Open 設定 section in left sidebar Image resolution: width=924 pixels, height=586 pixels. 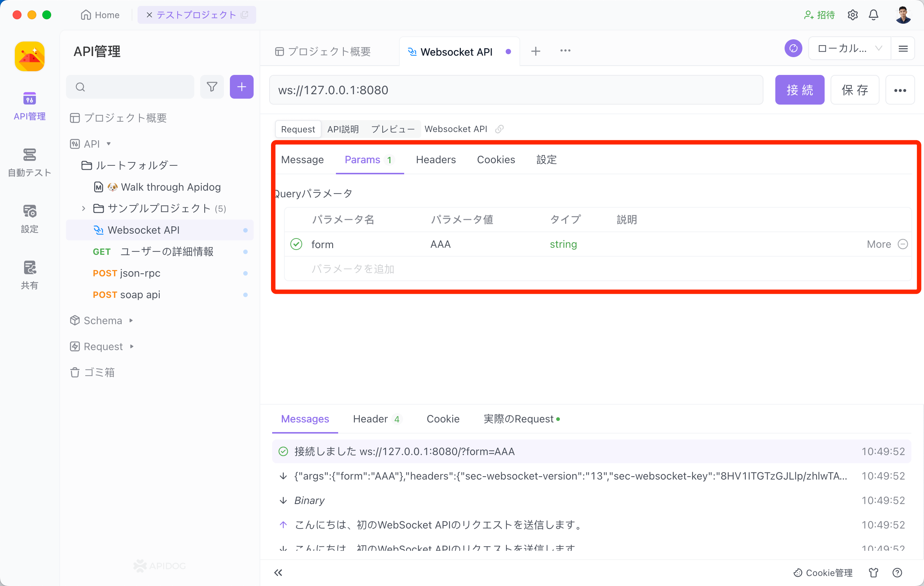coord(30,219)
